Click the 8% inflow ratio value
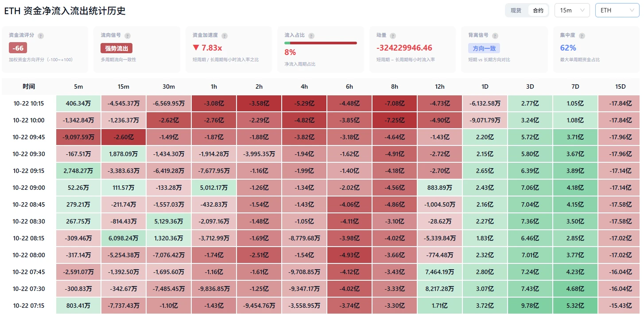The width and height of the screenshot is (644, 314). point(290,52)
